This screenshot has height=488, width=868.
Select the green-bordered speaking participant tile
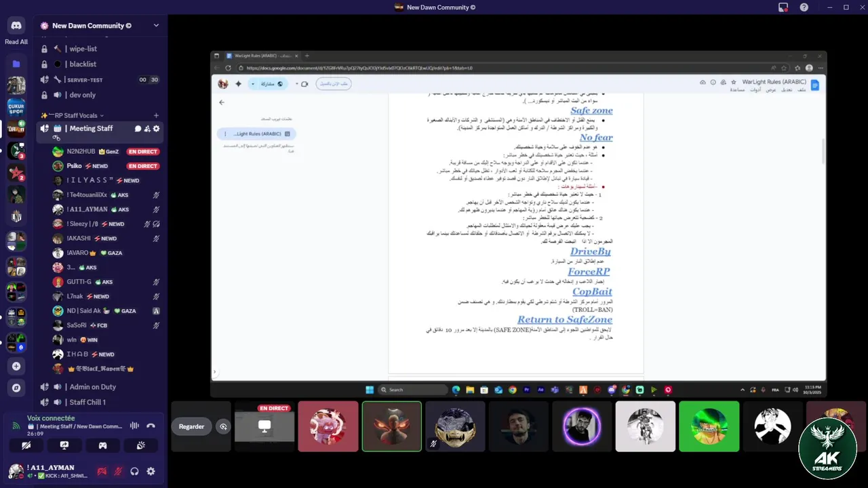tap(391, 426)
